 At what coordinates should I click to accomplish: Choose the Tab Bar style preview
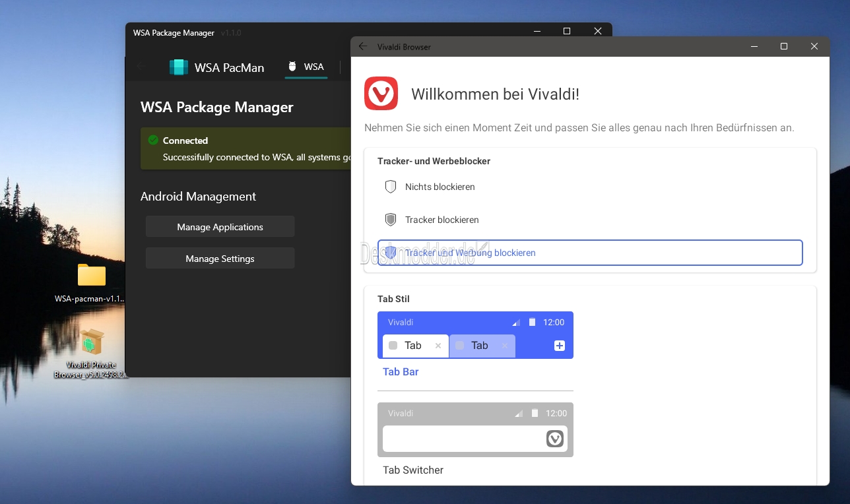click(x=475, y=335)
